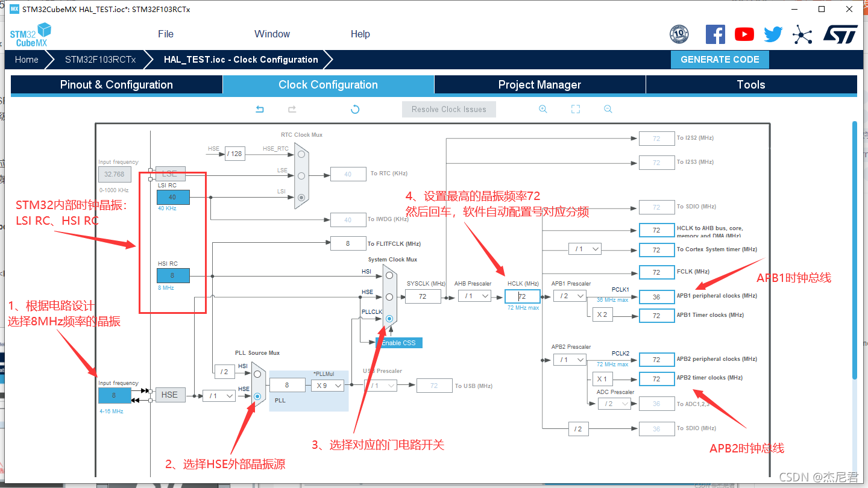Zoom in on the clock diagram

[x=542, y=109]
